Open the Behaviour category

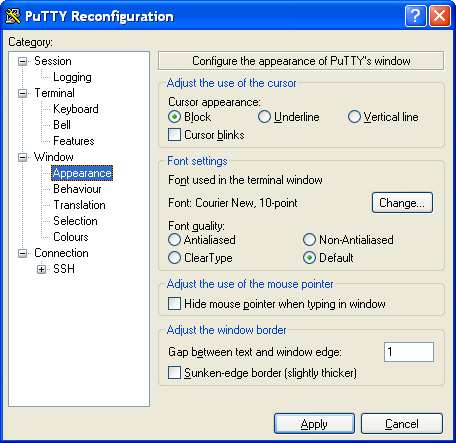tap(77, 189)
